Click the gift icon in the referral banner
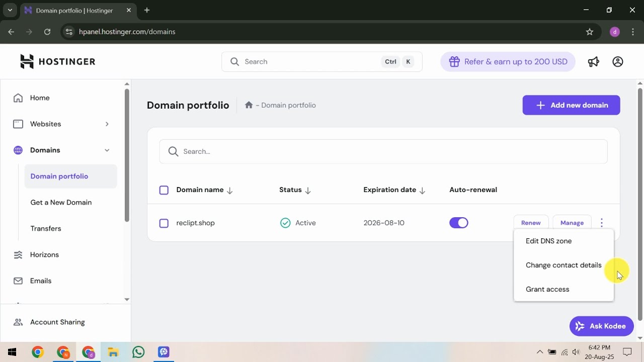The image size is (644, 362). (454, 61)
